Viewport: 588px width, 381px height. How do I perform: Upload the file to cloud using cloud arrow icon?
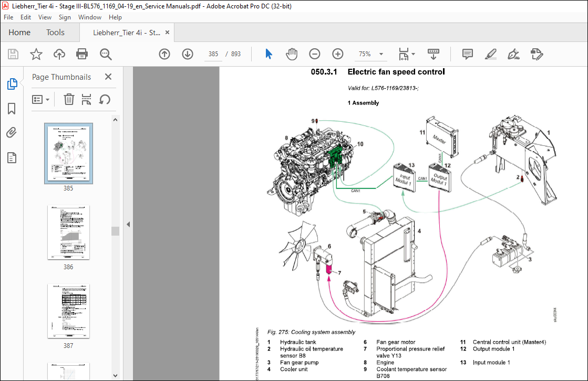tap(59, 55)
